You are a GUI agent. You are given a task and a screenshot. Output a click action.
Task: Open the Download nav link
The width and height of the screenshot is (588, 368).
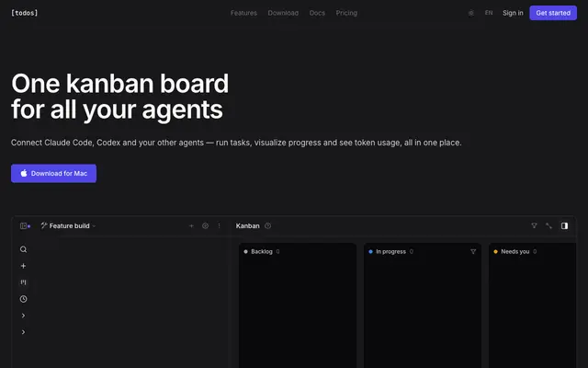tap(283, 13)
